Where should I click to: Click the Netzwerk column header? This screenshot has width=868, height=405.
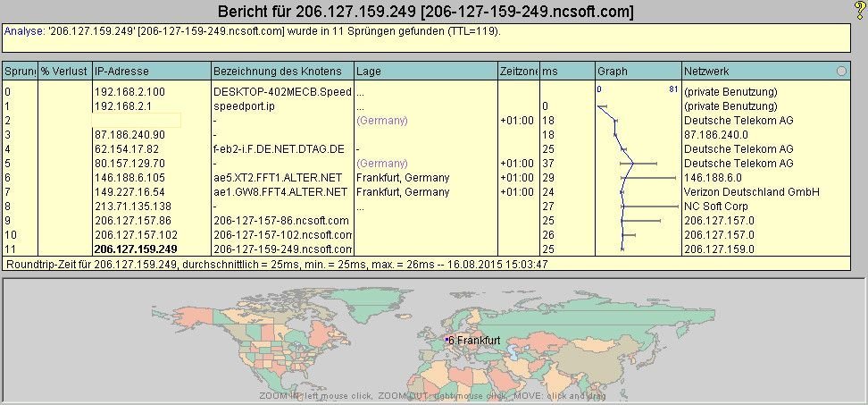point(766,71)
